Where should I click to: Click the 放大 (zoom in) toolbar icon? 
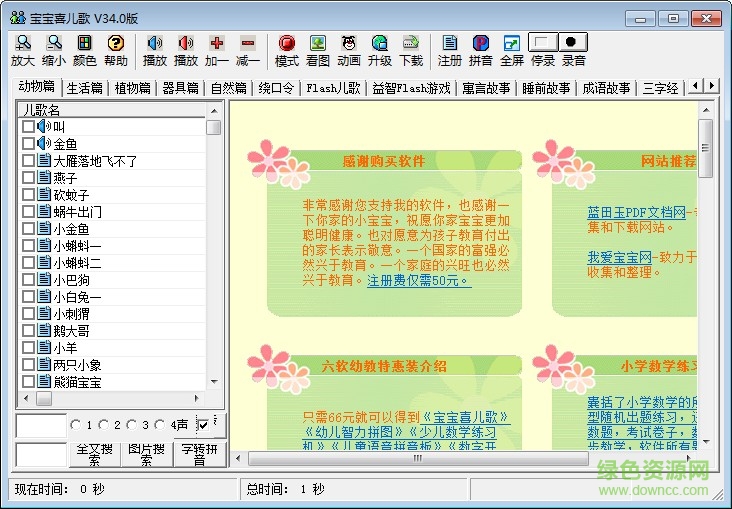pos(22,44)
